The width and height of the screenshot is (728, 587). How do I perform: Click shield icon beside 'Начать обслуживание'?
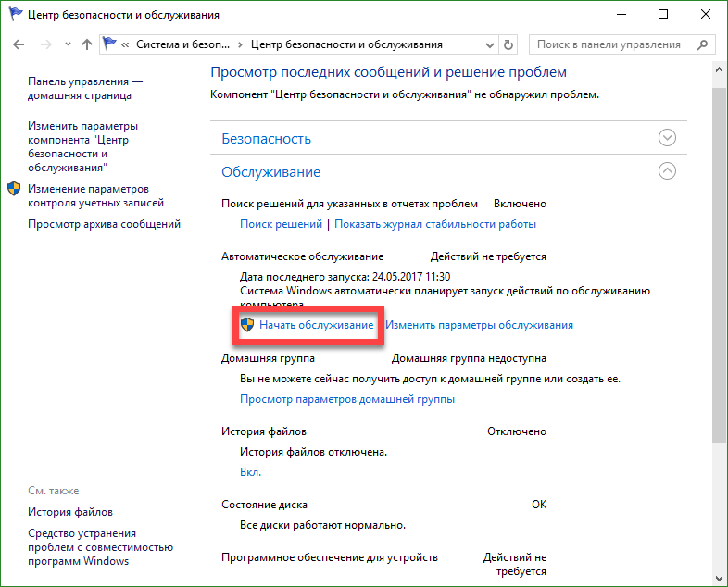[x=247, y=325]
